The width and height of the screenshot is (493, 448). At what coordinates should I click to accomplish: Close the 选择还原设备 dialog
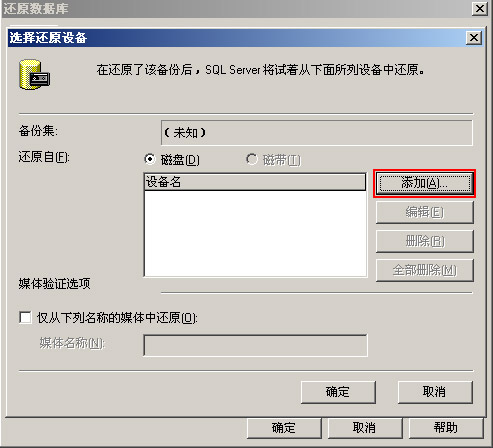point(474,38)
